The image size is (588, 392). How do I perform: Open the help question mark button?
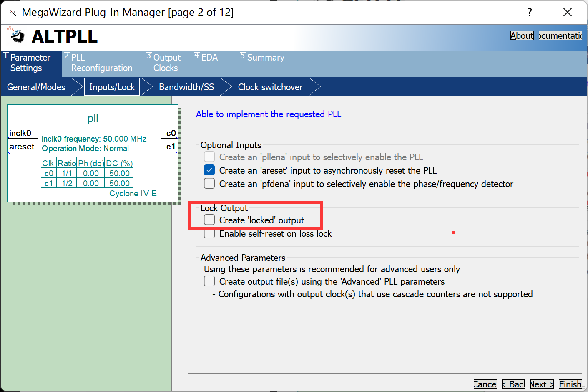click(530, 12)
